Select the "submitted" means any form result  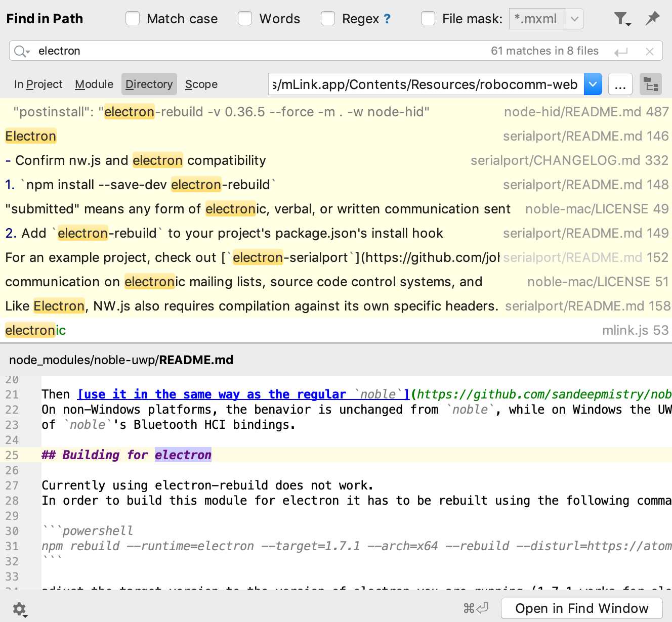pyautogui.click(x=336, y=209)
